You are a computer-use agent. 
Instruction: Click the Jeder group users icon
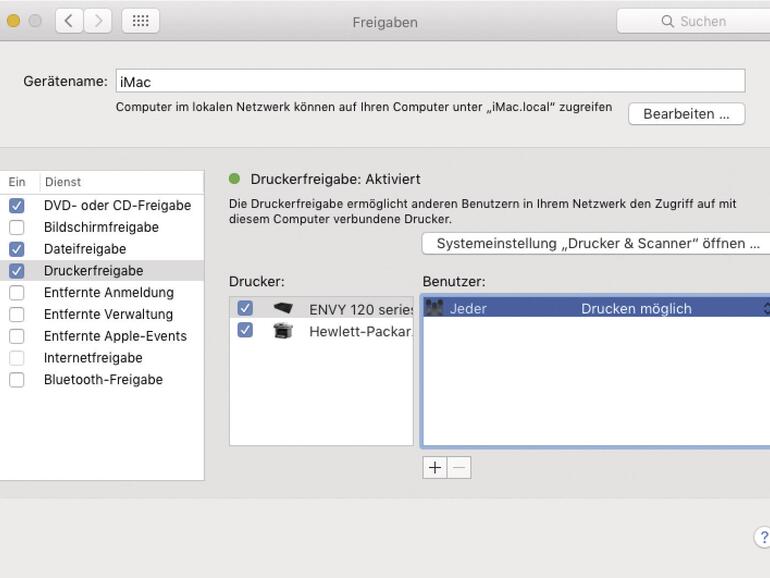click(434, 308)
